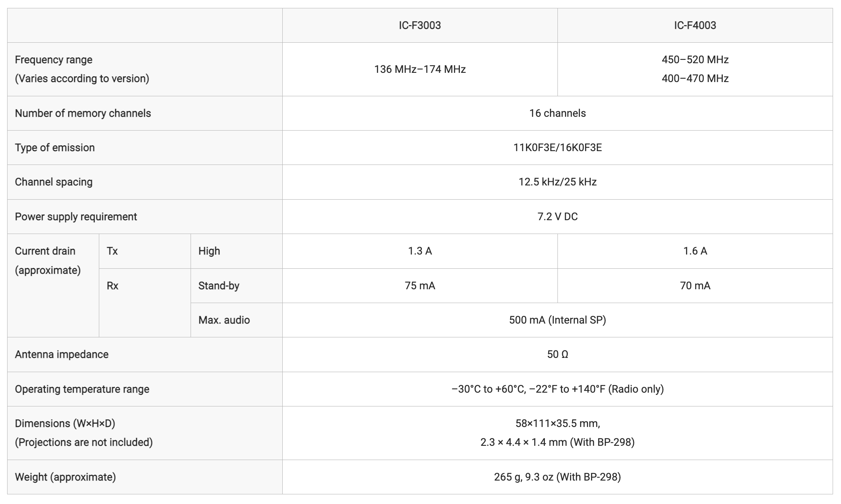Screen dimensions: 841x504
Task: Click the 500 mA (Internal SP) cell
Action: coord(557,320)
